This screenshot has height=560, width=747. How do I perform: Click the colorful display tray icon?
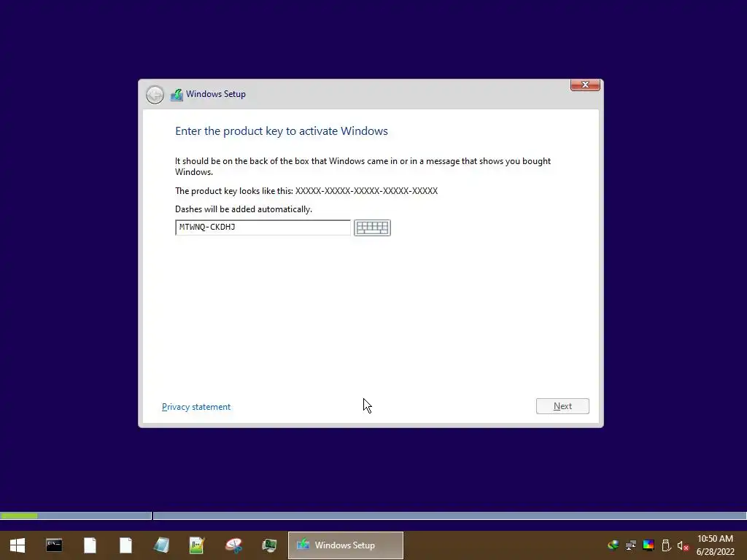click(649, 545)
